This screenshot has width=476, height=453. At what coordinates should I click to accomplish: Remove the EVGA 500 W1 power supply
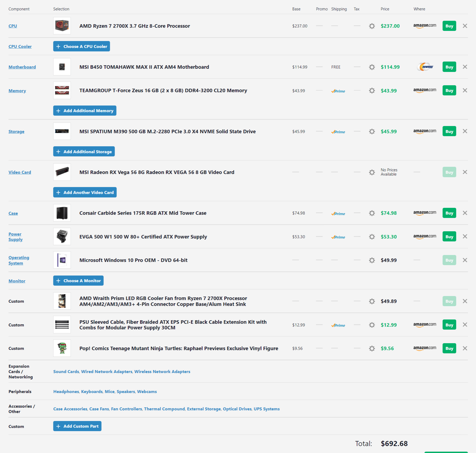coord(465,236)
